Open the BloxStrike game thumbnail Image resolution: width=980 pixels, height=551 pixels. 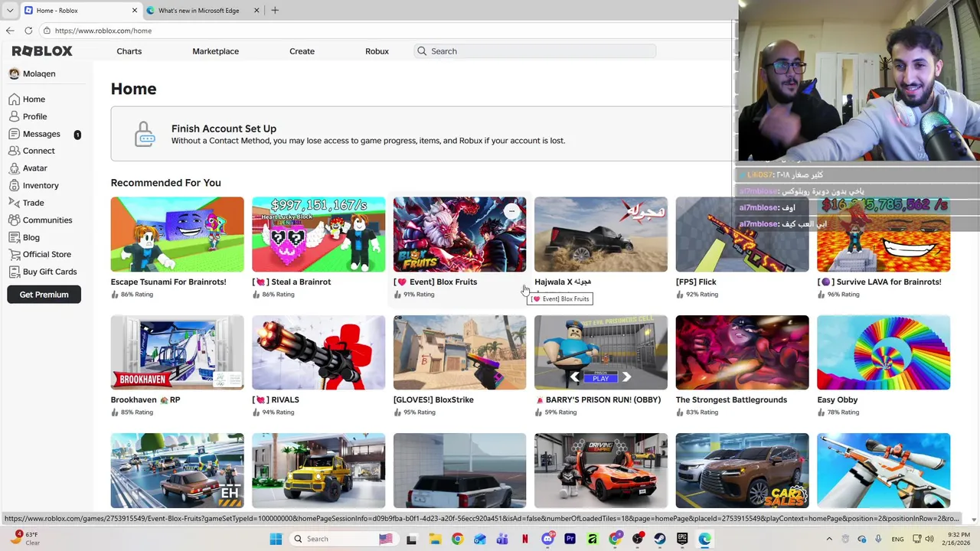[x=459, y=352]
